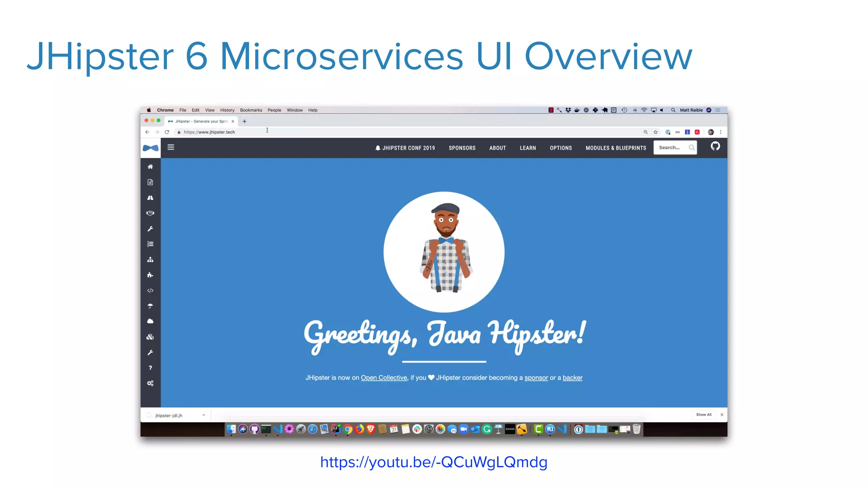Open the Learn nav item
Viewport: 868px width, 488px height.
(x=528, y=148)
